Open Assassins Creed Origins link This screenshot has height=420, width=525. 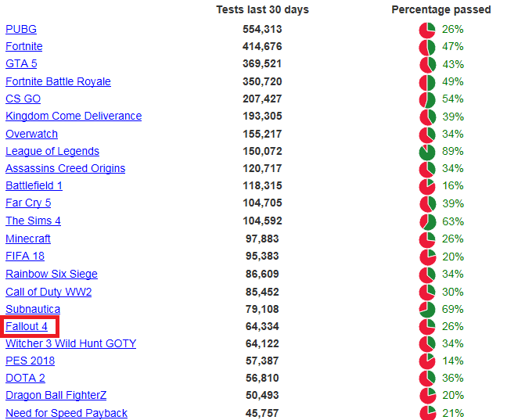click(x=66, y=168)
